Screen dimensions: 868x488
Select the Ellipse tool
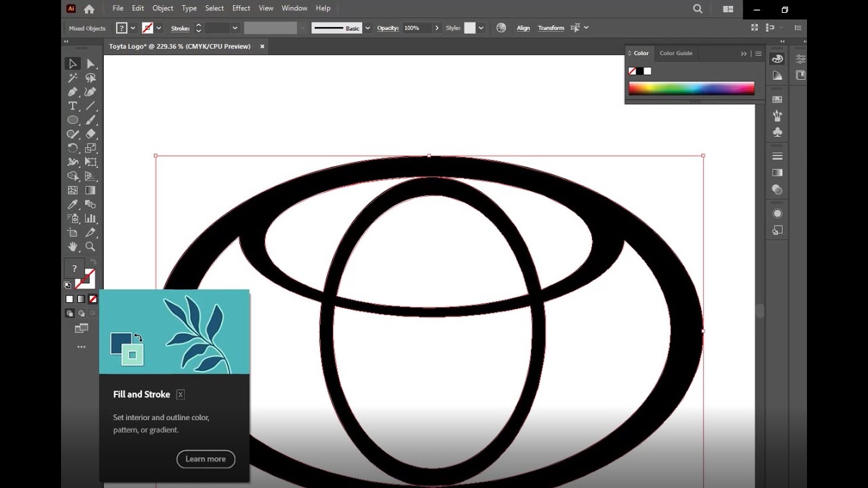click(73, 120)
